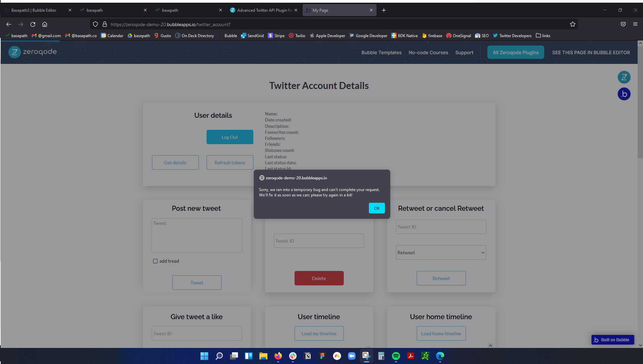This screenshot has height=364, width=643.
Task: Click the Refresh tokens button
Action: click(230, 163)
